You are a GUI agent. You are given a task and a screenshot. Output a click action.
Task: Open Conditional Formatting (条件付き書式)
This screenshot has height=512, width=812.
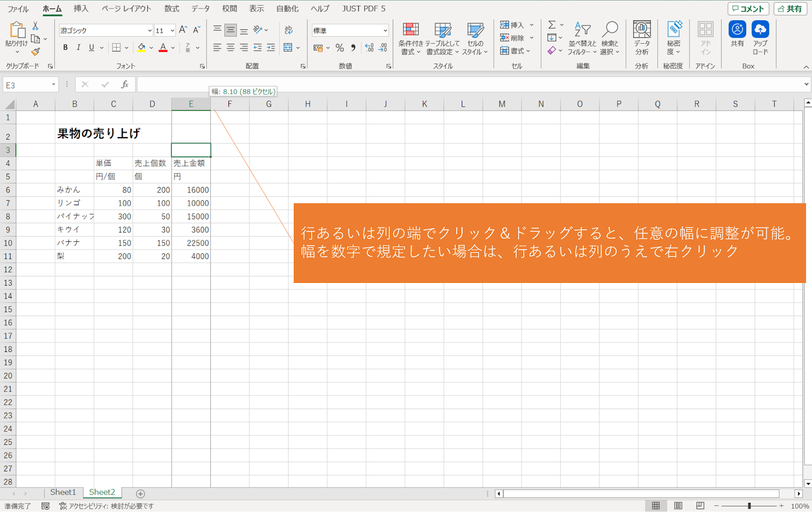(x=411, y=39)
